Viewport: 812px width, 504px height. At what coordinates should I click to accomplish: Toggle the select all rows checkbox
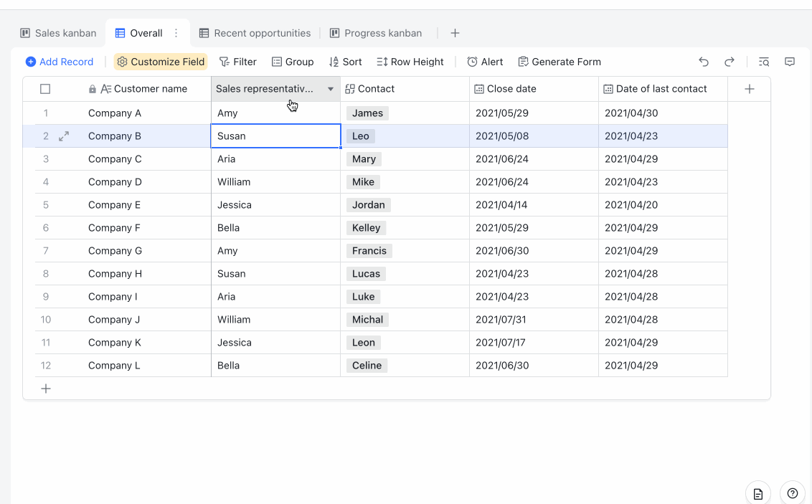coord(45,89)
